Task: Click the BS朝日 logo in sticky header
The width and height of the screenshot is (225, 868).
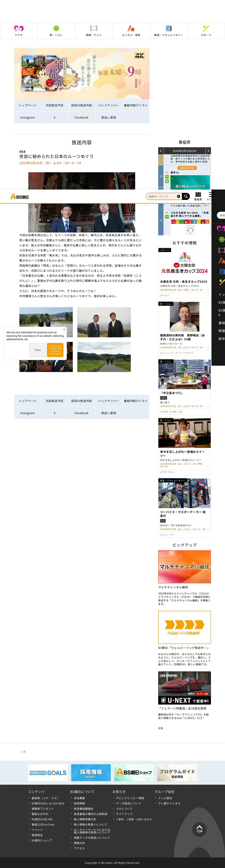Action: pyautogui.click(x=20, y=196)
